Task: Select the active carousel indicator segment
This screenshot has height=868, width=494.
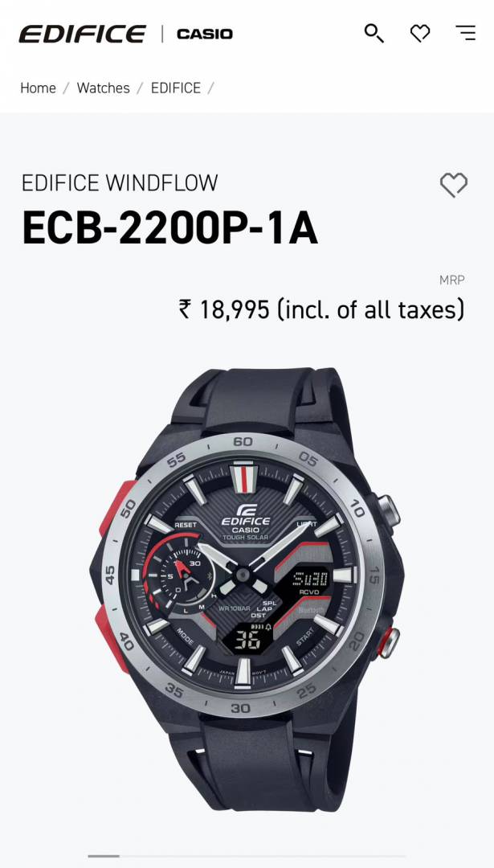Action: (x=104, y=856)
